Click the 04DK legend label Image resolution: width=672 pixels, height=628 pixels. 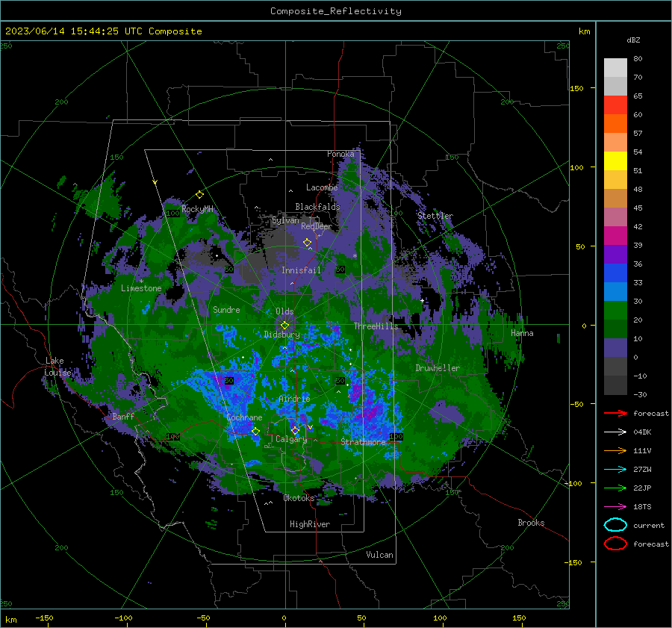(642, 432)
